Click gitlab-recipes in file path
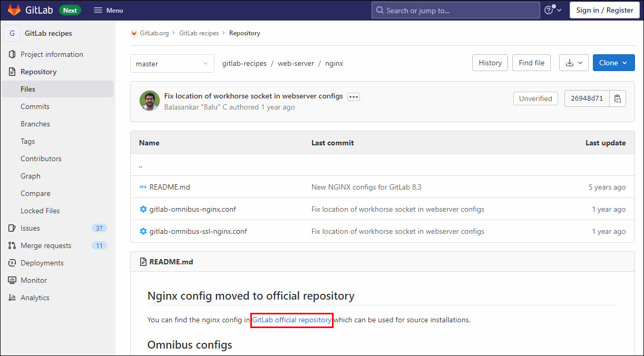Screen dimensions: 644x356 click(244, 63)
